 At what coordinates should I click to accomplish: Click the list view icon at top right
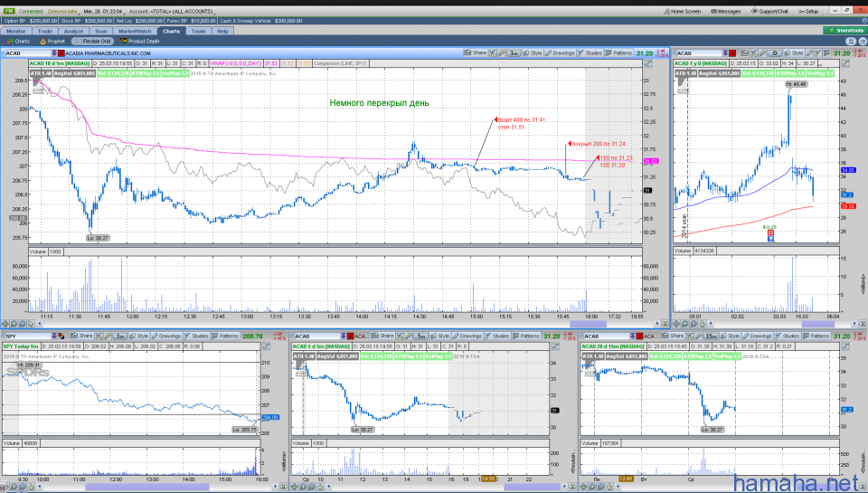[x=862, y=41]
